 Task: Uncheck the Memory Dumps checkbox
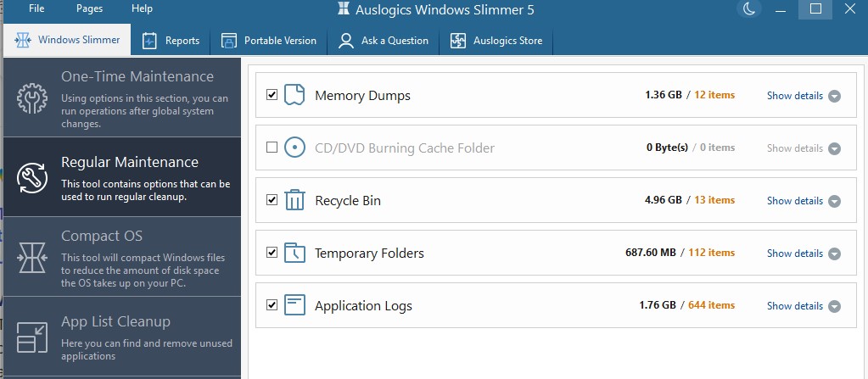pyautogui.click(x=272, y=95)
